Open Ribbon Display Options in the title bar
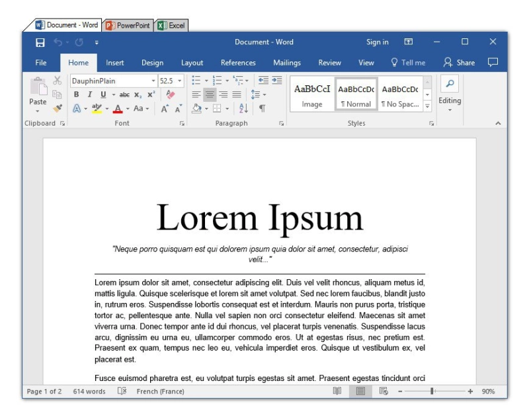This screenshot has height=420, width=529. tap(408, 42)
